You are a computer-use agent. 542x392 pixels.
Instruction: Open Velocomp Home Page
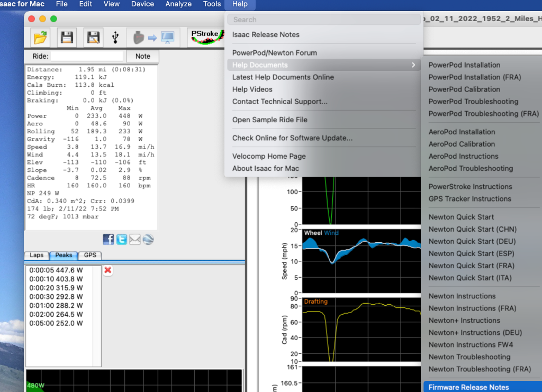(268, 156)
